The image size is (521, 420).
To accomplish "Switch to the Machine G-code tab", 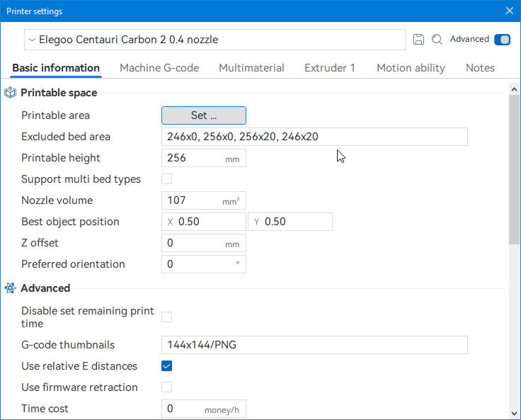I will 159,68.
